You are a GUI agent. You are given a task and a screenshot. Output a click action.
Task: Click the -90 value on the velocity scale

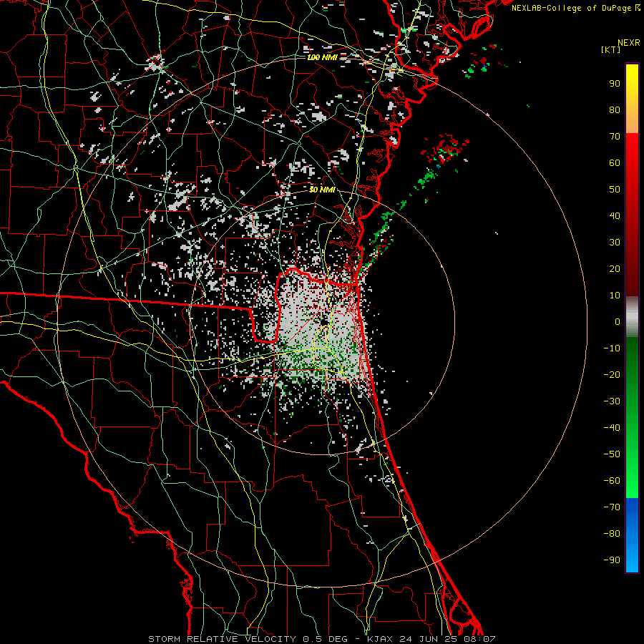612,560
